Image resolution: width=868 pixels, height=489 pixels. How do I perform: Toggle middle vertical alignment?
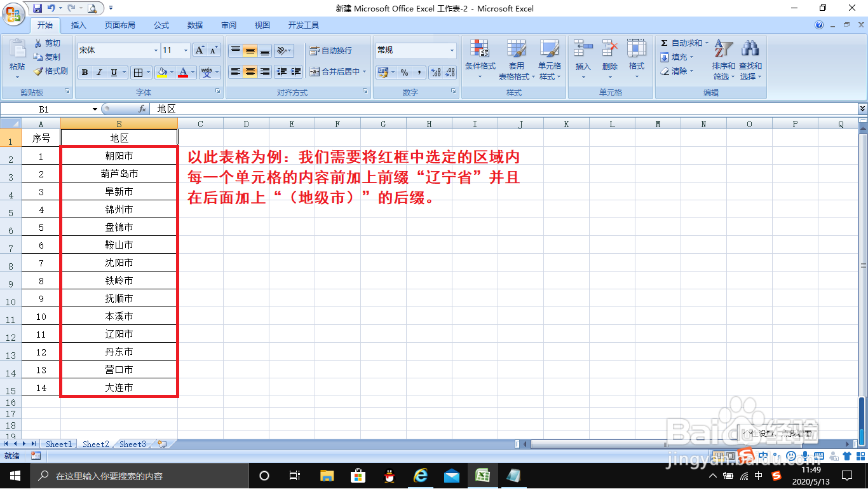coord(250,50)
